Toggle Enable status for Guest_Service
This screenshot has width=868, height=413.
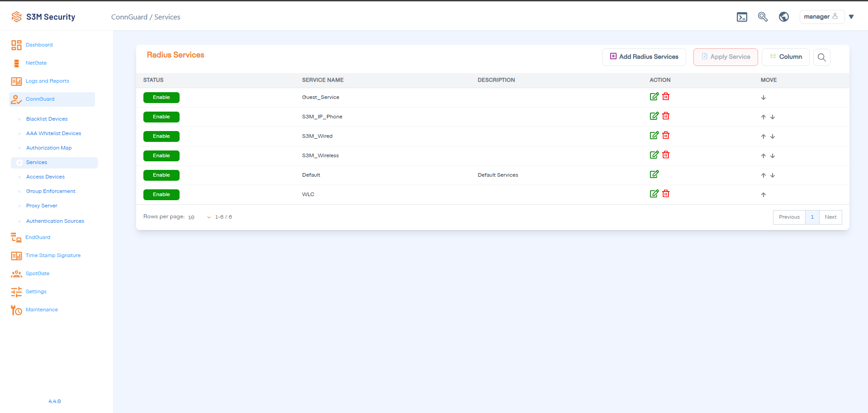[x=161, y=98]
